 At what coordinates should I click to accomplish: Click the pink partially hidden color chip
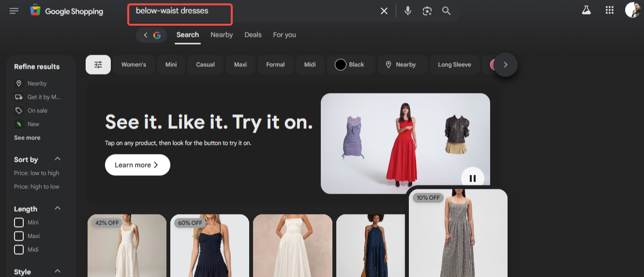tap(493, 64)
